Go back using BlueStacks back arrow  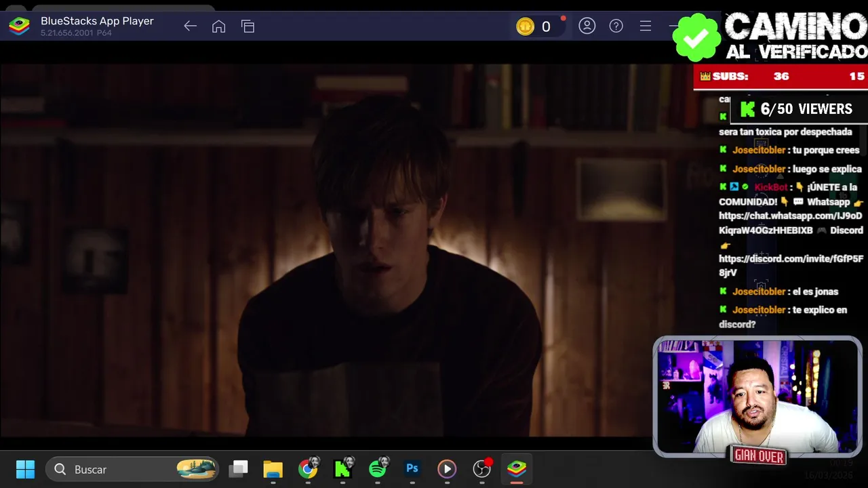pos(190,26)
